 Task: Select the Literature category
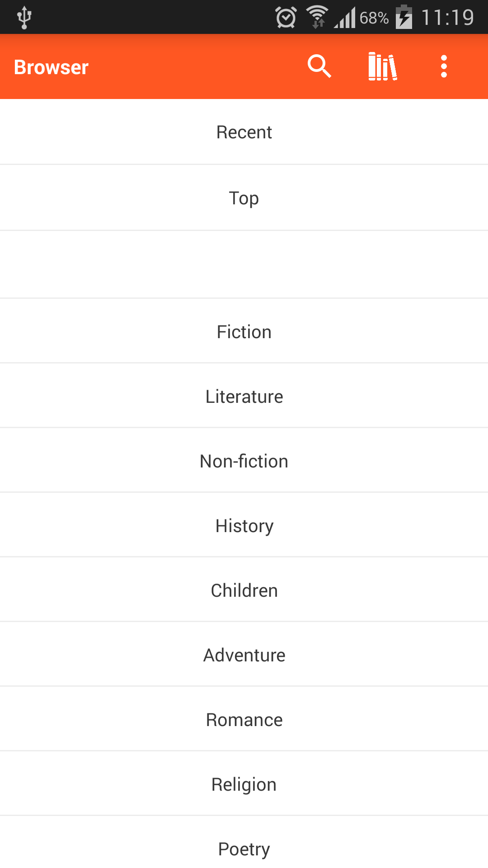(244, 396)
